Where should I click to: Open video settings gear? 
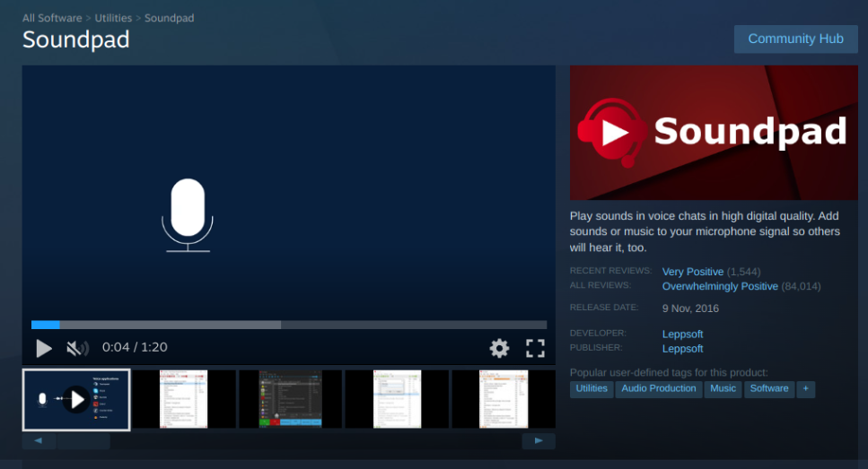[x=499, y=348]
